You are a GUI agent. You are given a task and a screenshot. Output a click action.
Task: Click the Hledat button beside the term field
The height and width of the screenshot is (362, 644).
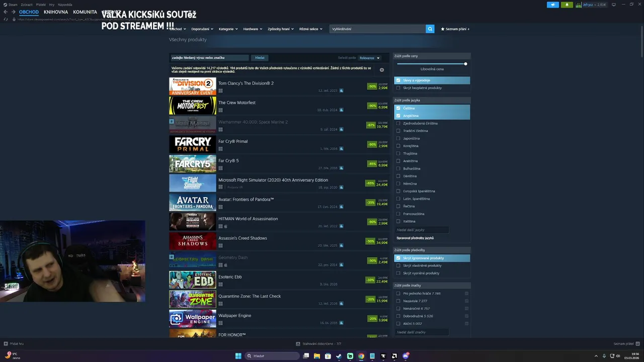click(260, 58)
